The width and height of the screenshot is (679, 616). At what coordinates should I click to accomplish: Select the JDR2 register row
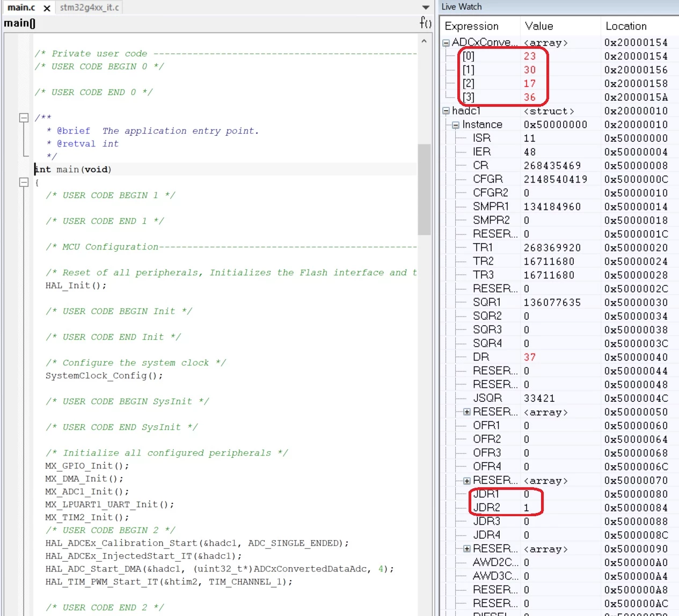(x=560, y=508)
